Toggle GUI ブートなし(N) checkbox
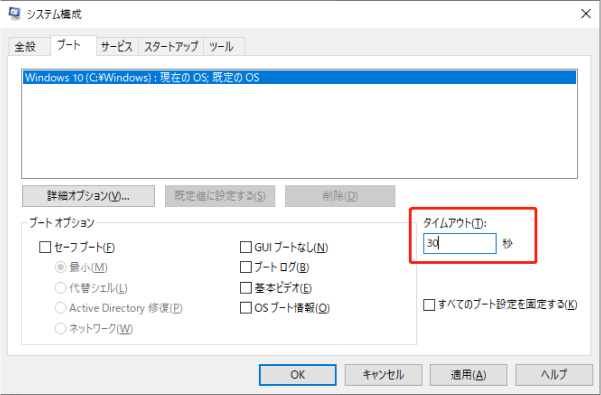 pyautogui.click(x=246, y=247)
